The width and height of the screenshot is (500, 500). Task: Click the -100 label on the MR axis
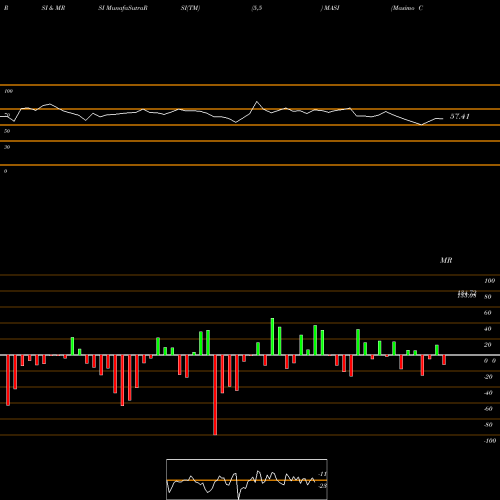click(490, 441)
